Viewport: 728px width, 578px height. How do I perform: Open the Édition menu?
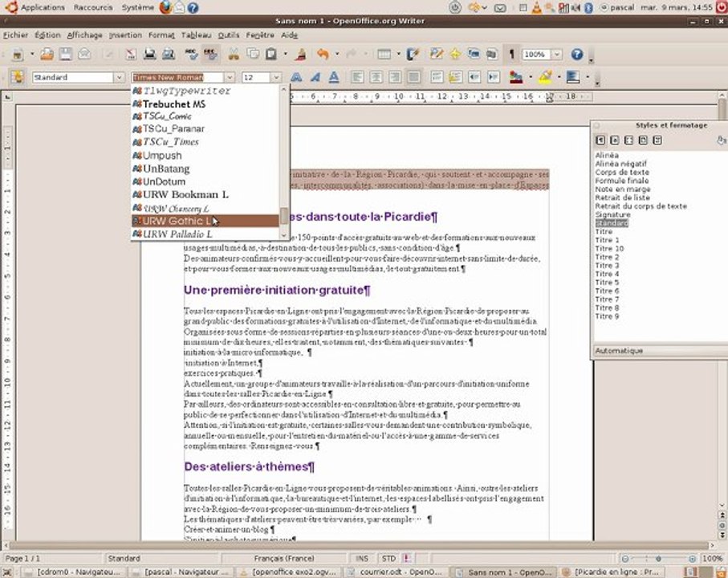pyautogui.click(x=48, y=35)
